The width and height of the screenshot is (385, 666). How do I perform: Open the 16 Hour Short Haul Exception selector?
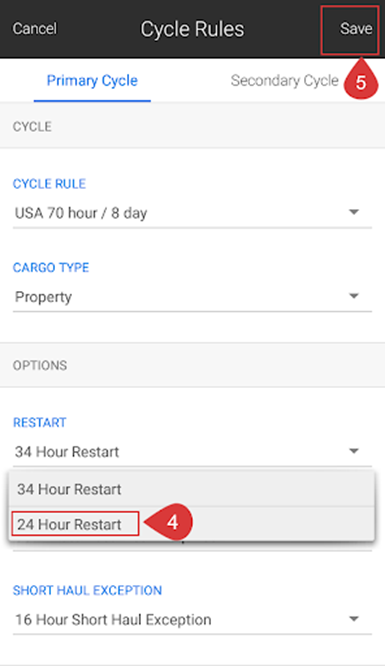(x=192, y=620)
